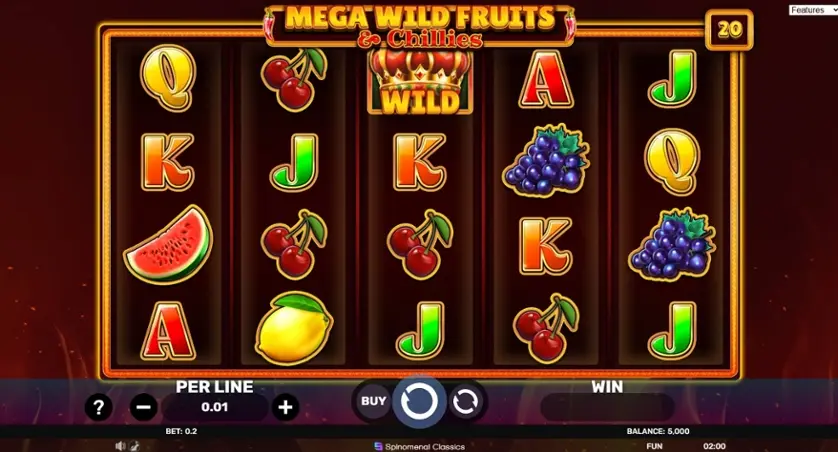Click the grapes symbol on fourth reel
Viewport: 838px width, 452px height.
click(x=546, y=160)
